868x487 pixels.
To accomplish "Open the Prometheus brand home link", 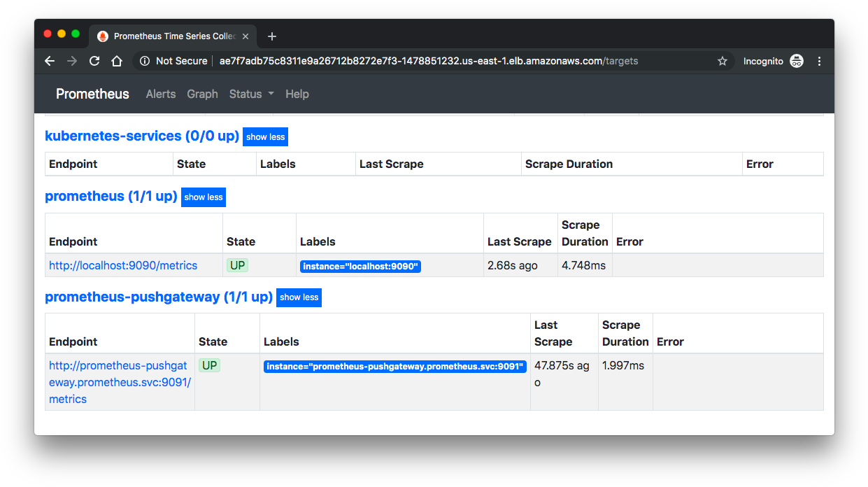I will [92, 94].
